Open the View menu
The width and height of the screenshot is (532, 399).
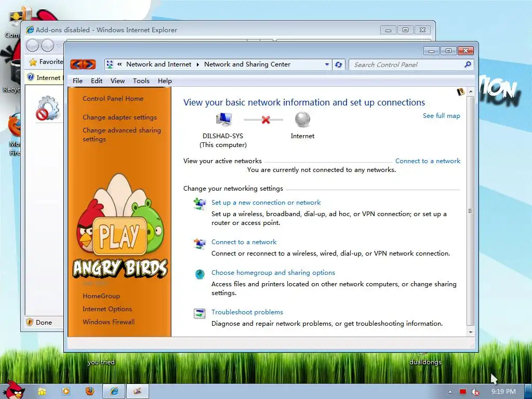point(117,81)
